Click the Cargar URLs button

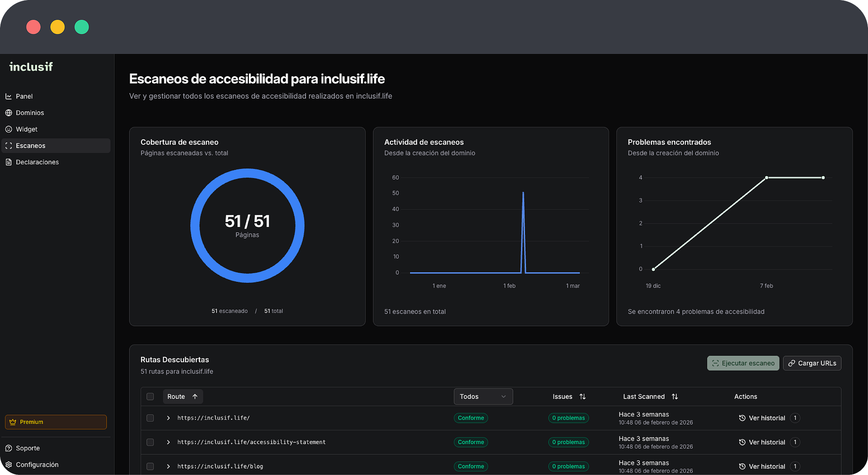812,363
